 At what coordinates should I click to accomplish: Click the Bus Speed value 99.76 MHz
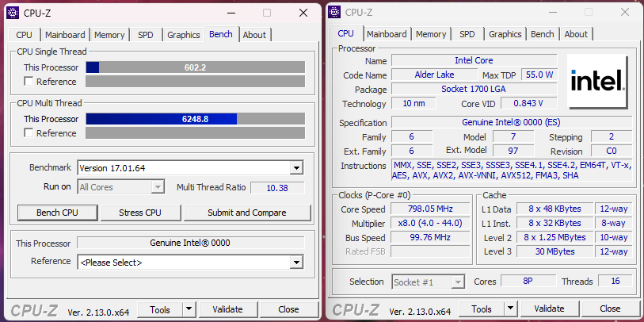click(x=430, y=237)
